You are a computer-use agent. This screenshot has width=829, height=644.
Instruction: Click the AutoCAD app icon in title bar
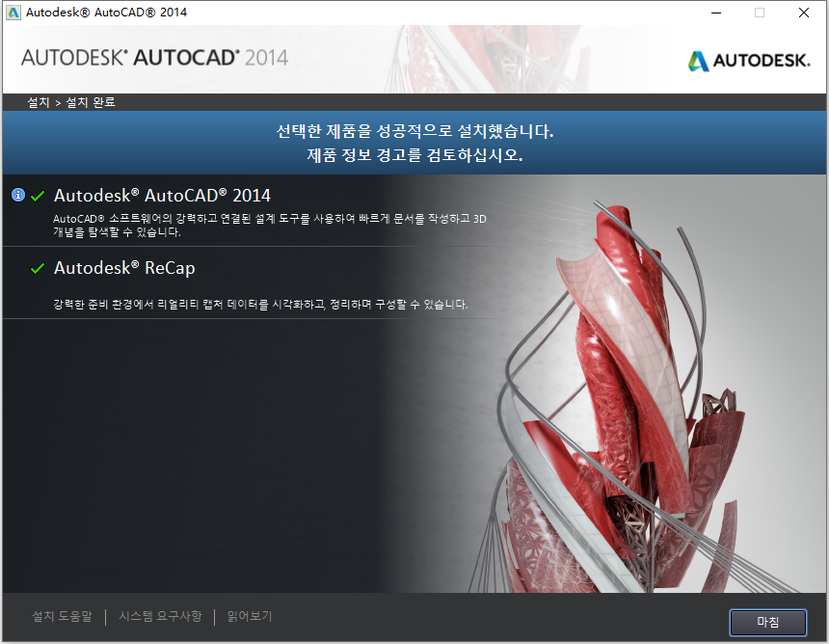(13, 13)
